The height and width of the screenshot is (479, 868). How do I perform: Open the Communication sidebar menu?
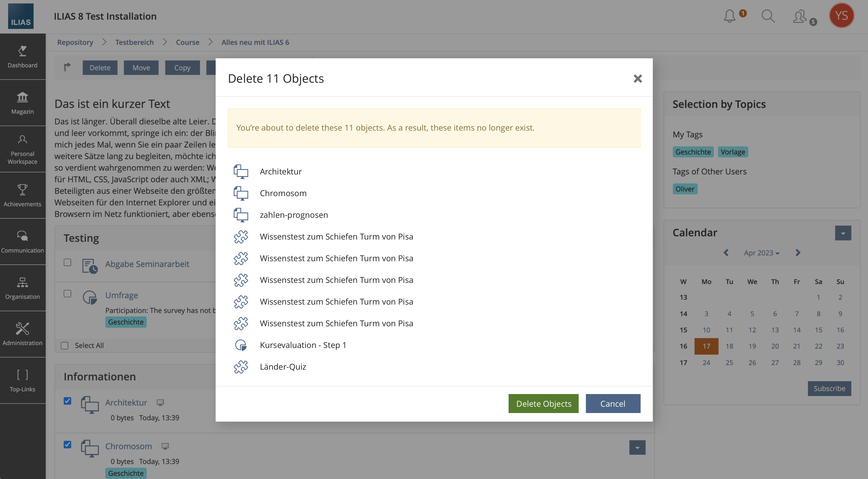pos(23,242)
